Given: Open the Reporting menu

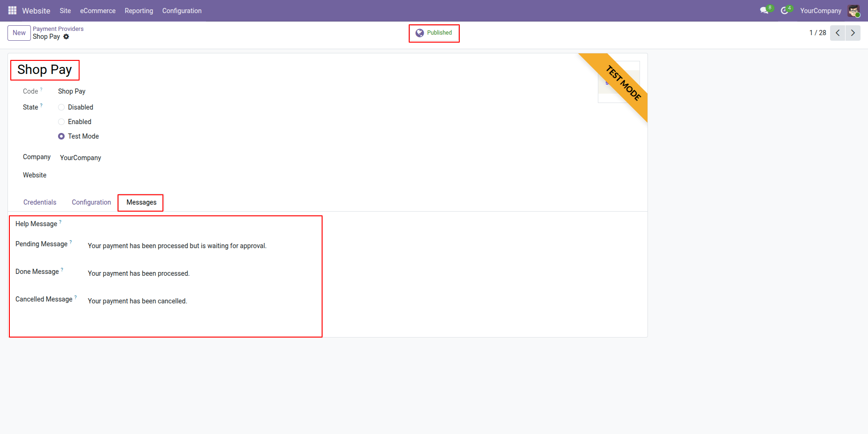Looking at the screenshot, I should pyautogui.click(x=139, y=11).
